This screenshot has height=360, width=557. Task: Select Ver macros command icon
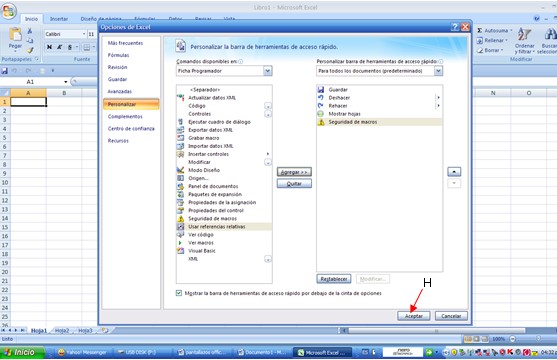[180, 243]
